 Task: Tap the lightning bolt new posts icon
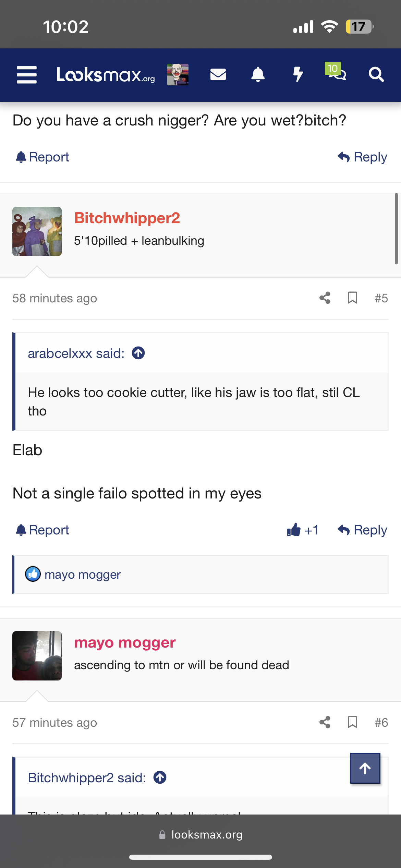[x=298, y=74]
